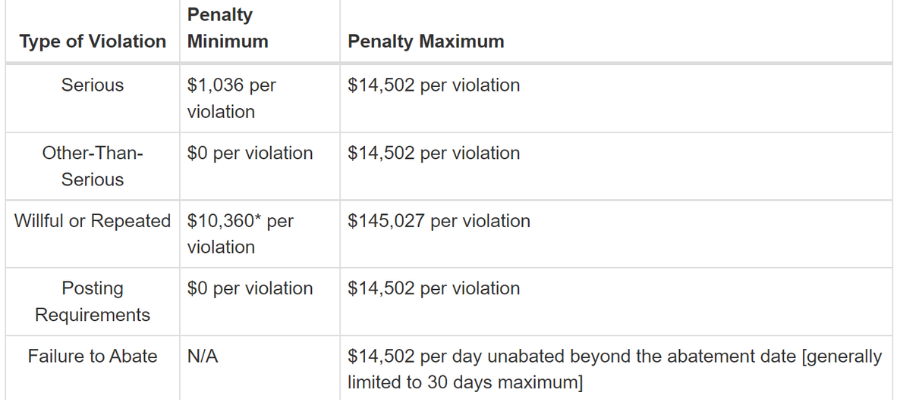Select the 'Serious' violation type cell
This screenshot has height=400, width=900.
pyautogui.click(x=92, y=85)
